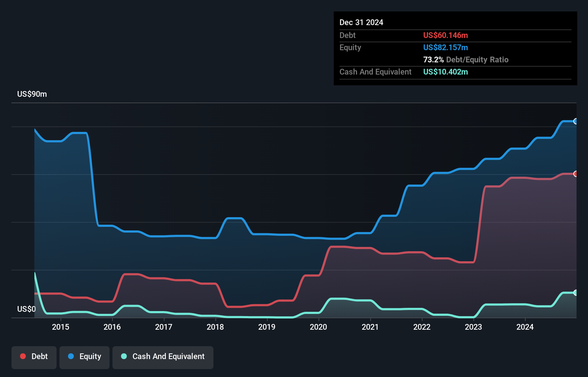This screenshot has height=377, width=588.
Task: Select the red Debt endpoint marker on chart
Action: [575, 174]
